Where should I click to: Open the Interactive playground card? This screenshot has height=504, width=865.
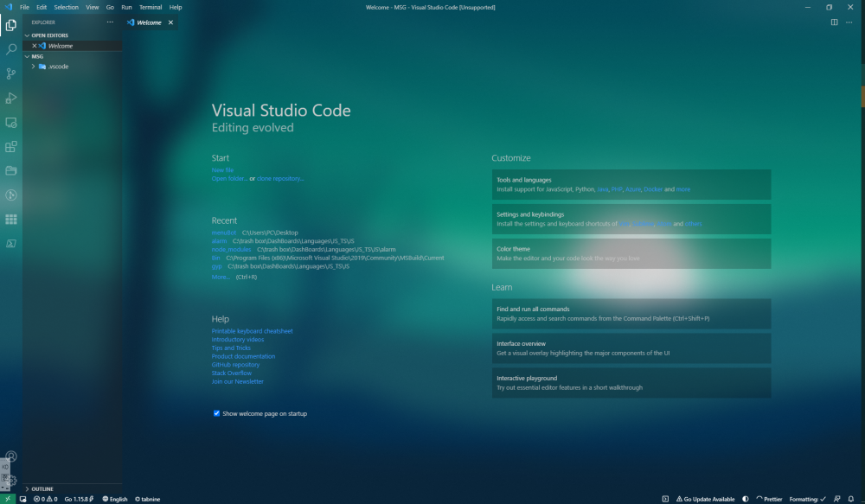[x=631, y=383]
